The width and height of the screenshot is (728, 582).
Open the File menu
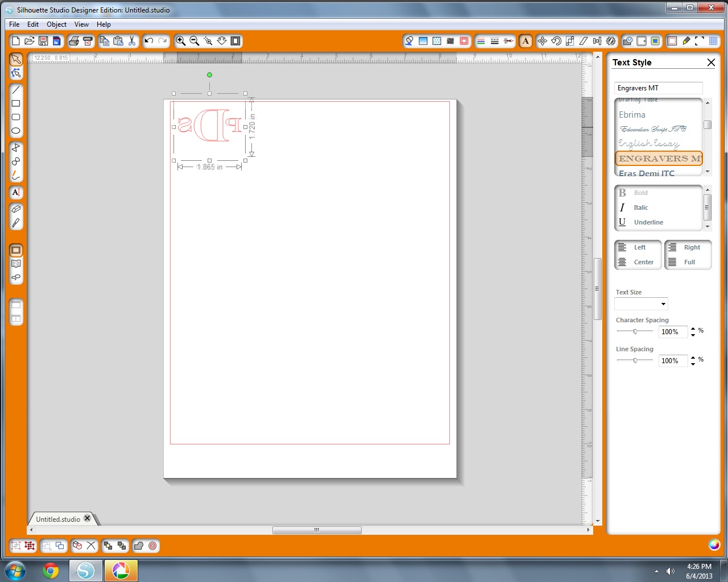click(x=14, y=24)
